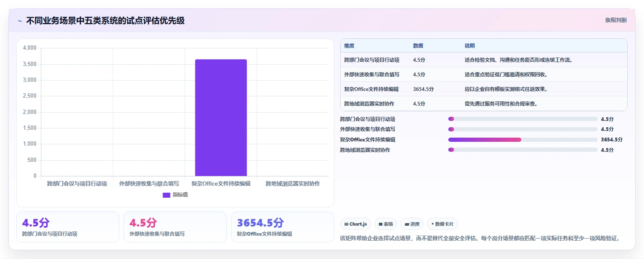The image size is (644, 259).
Task: Click the 说明 table column header
Action: coord(470,46)
